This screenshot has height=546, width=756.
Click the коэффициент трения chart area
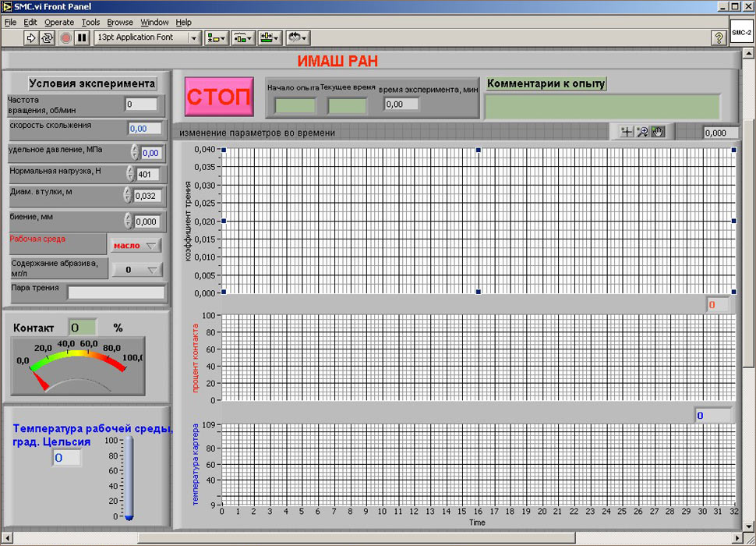(479, 221)
